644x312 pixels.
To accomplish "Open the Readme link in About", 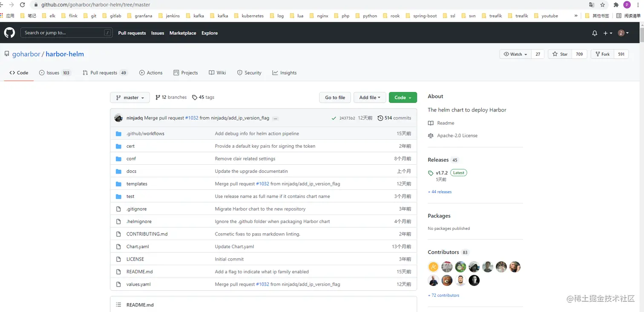I will pyautogui.click(x=441, y=123).
